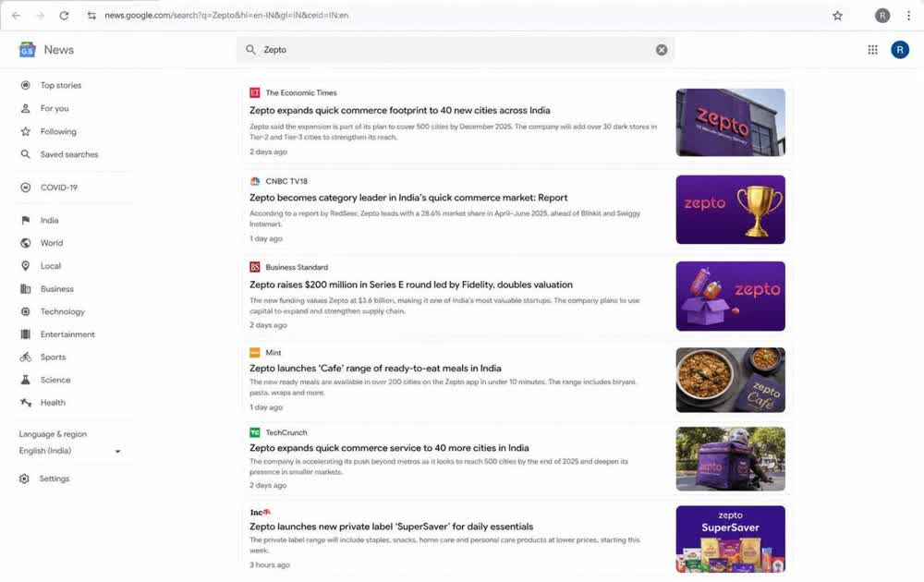The height and width of the screenshot is (582, 924).
Task: Click the Language & region label
Action: pyautogui.click(x=53, y=433)
